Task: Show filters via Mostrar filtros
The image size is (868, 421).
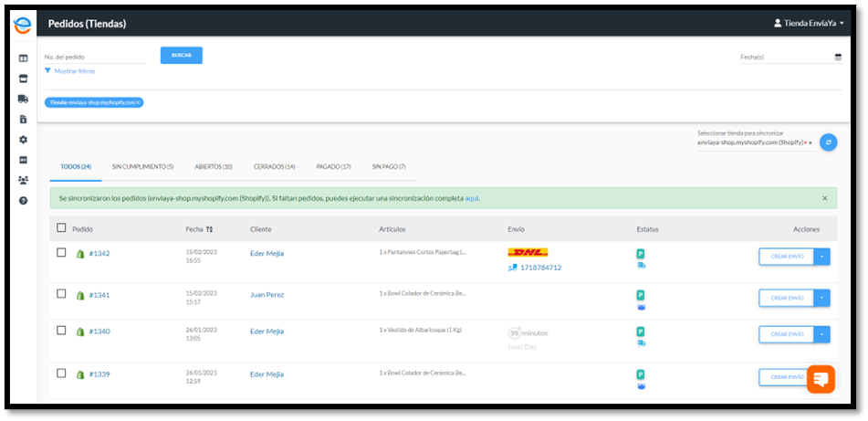Action: [74, 71]
